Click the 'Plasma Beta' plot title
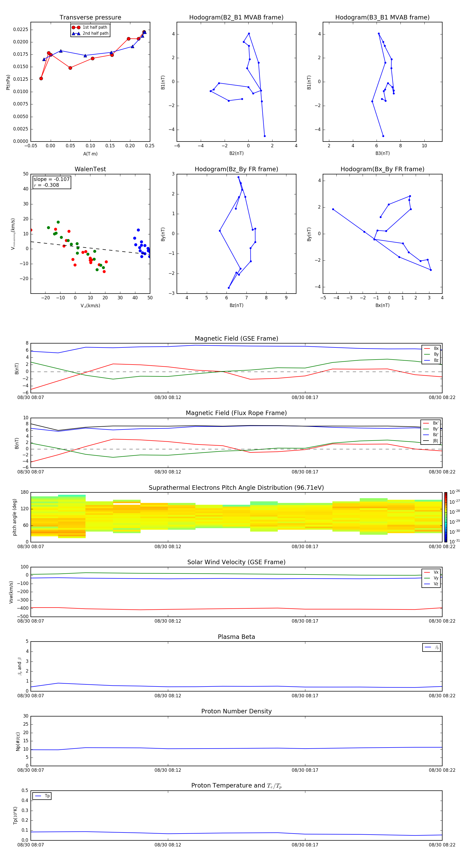The width and height of the screenshot is (473, 868). click(236, 637)
